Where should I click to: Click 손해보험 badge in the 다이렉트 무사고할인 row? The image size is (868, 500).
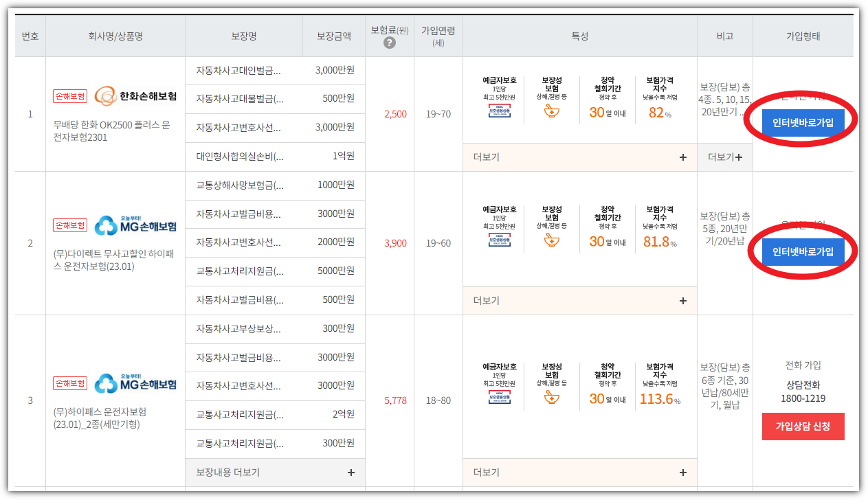[x=70, y=225]
